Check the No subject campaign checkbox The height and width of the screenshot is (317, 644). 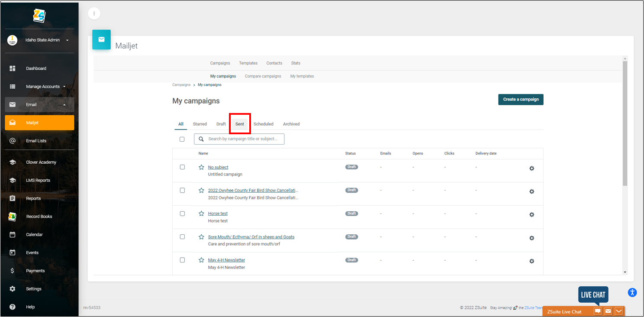[x=182, y=167]
